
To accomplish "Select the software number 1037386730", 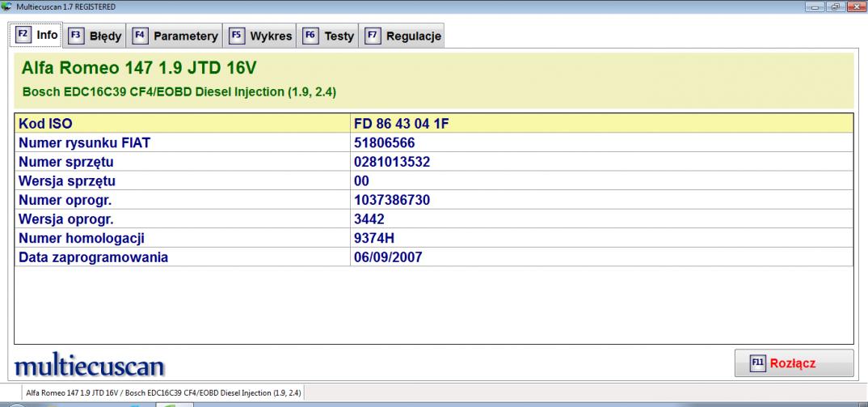I will coord(392,200).
